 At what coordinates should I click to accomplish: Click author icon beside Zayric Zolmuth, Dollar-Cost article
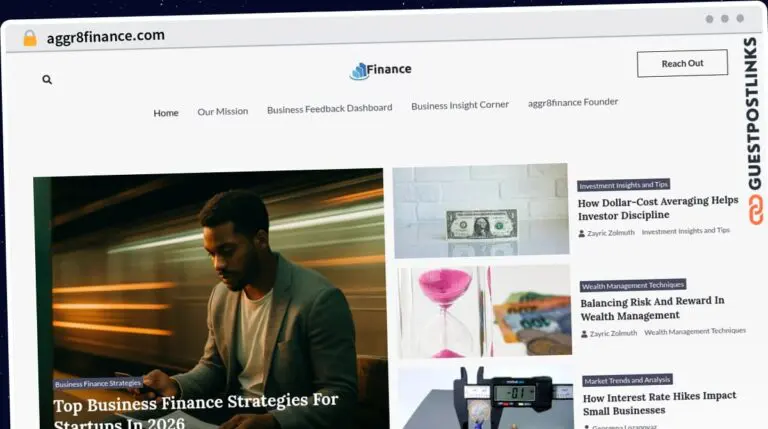(x=582, y=234)
